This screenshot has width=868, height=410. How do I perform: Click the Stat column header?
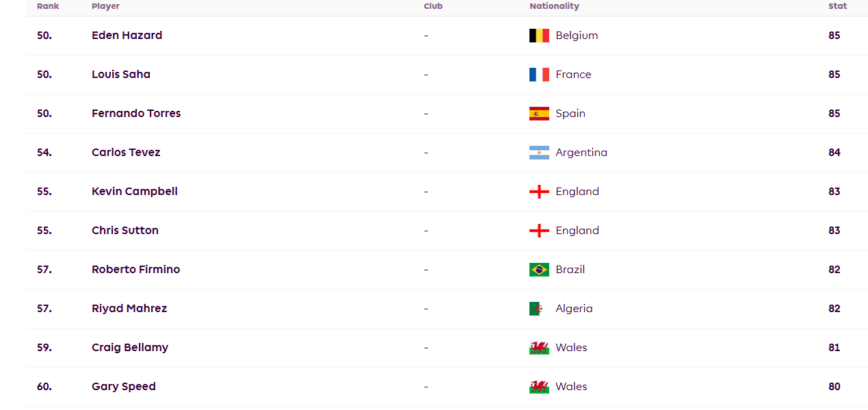click(x=837, y=6)
